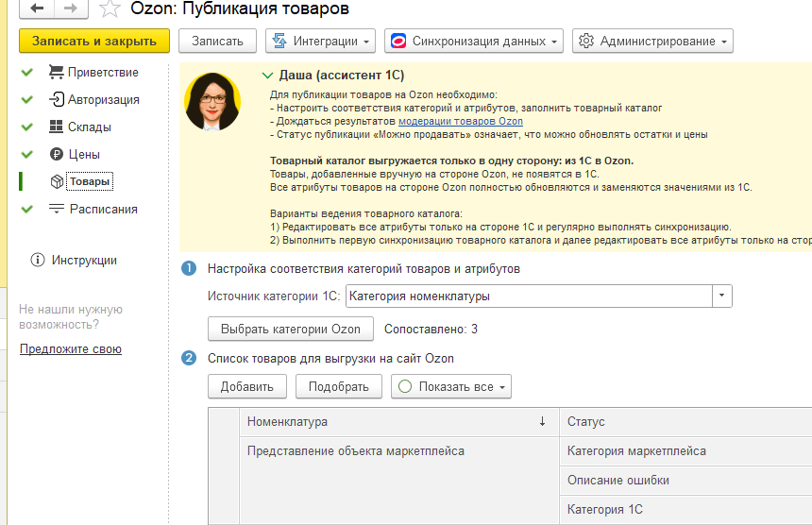
Task: Select the Товары step
Action: click(x=90, y=181)
